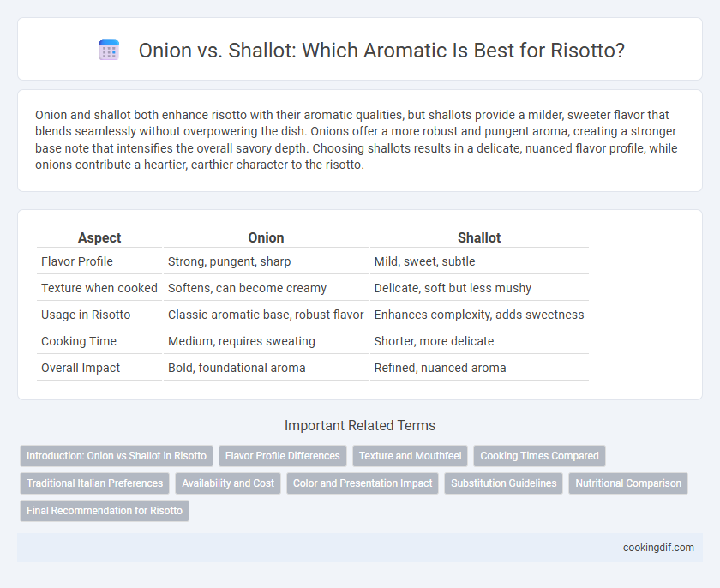Open the Color and Presentation Impact tag
The width and height of the screenshot is (720, 588).
363,483
